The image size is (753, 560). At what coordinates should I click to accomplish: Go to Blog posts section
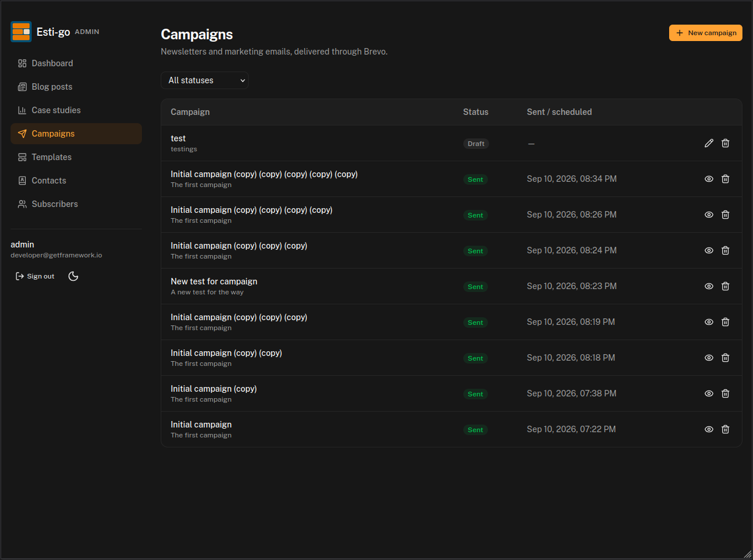click(76, 87)
